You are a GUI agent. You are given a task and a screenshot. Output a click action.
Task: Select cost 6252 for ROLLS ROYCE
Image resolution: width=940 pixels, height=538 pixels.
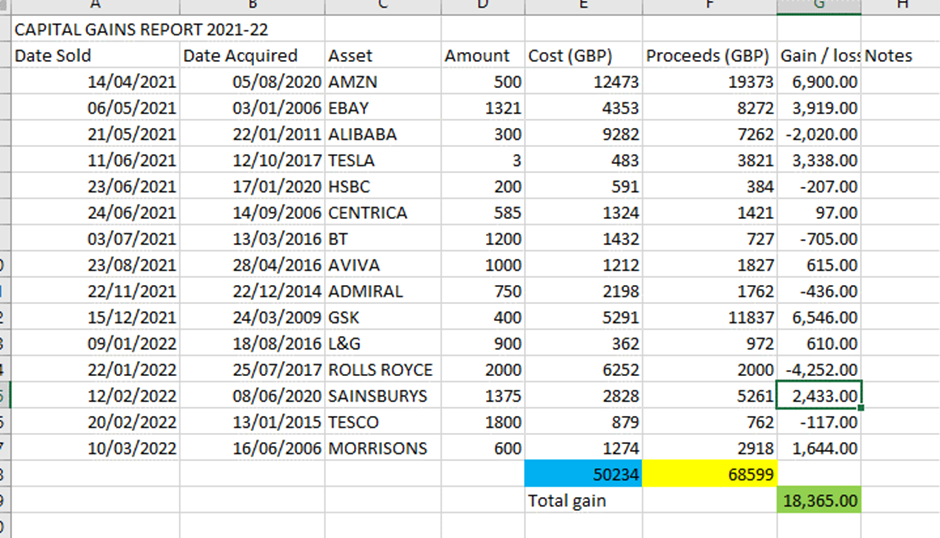click(x=583, y=369)
